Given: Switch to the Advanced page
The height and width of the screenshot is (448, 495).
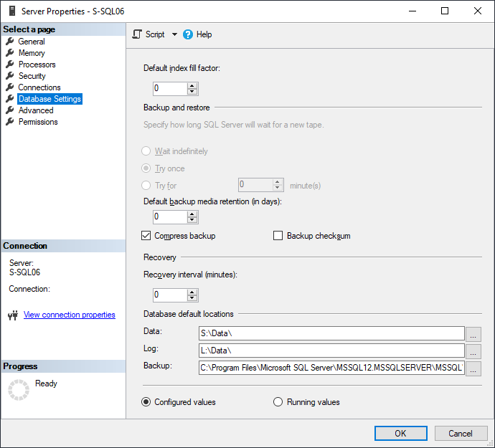Looking at the screenshot, I should pos(36,110).
